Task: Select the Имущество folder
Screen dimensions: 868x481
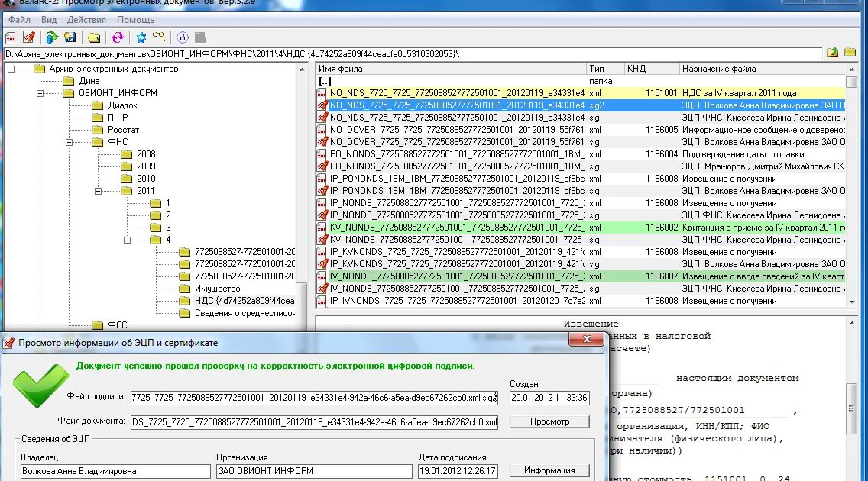Action: pyautogui.click(x=217, y=289)
